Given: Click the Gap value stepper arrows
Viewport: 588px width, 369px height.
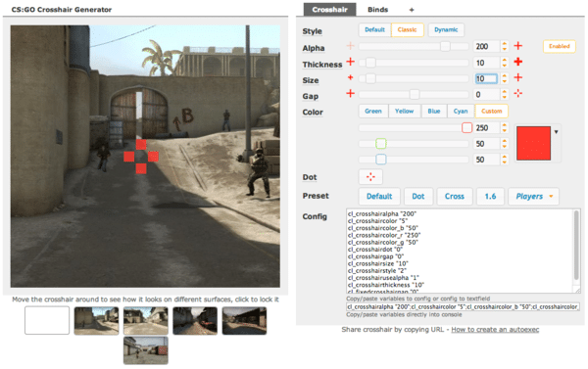Looking at the screenshot, I should [505, 94].
